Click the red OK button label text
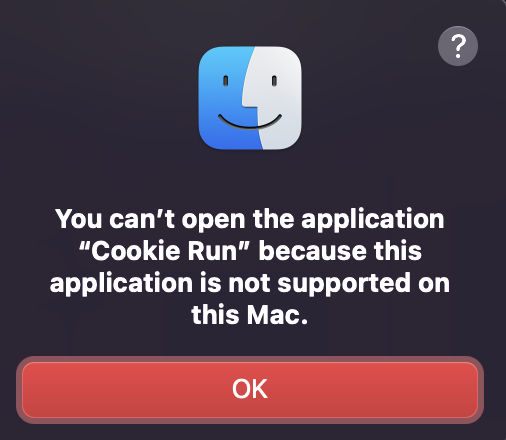The width and height of the screenshot is (506, 440). pyautogui.click(x=250, y=389)
